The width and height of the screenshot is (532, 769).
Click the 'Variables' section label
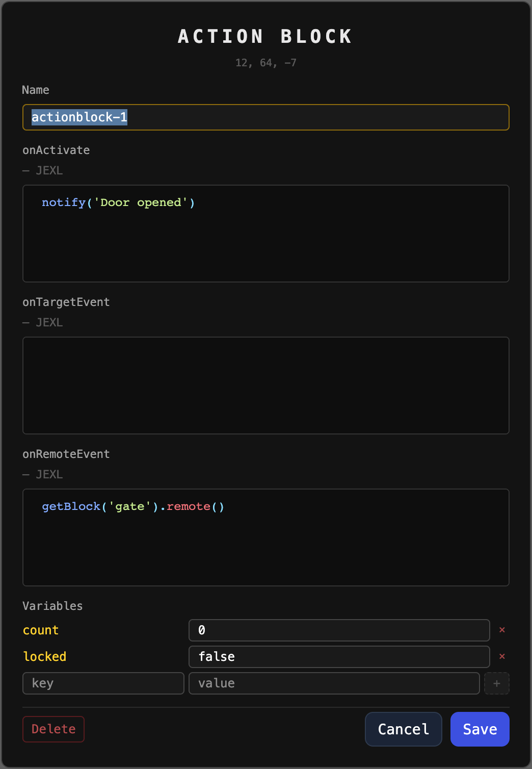click(52, 606)
